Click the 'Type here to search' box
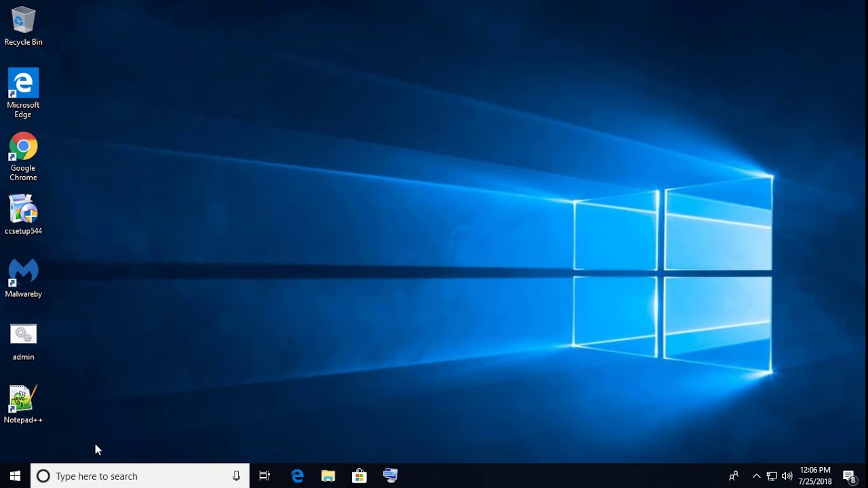This screenshot has height=488, width=868. pos(140,476)
